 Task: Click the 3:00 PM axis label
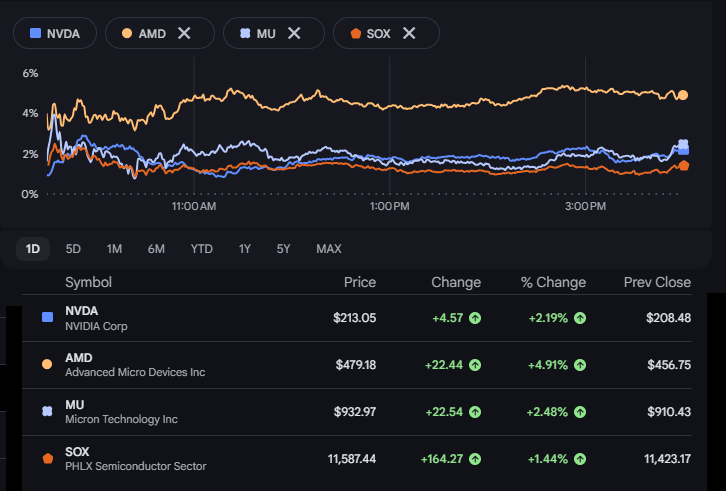pos(585,206)
